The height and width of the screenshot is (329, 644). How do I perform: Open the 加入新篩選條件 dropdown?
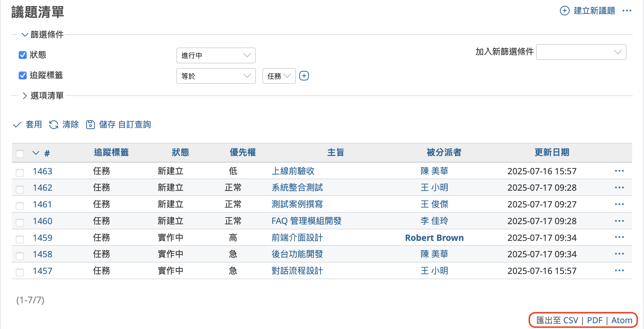tap(581, 52)
